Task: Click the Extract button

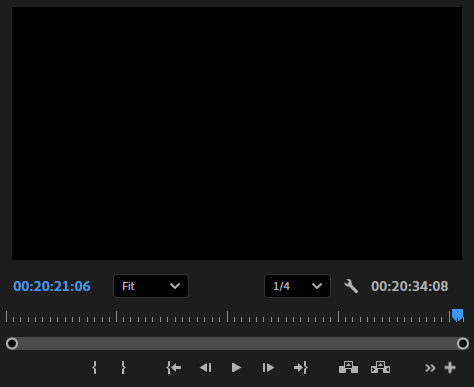Action: pyautogui.click(x=380, y=367)
